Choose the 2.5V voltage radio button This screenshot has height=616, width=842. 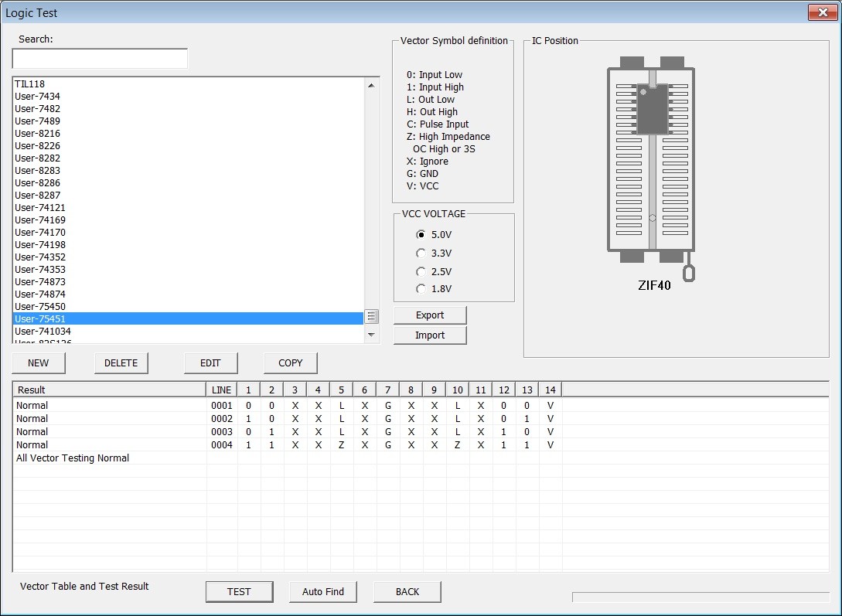(x=421, y=271)
